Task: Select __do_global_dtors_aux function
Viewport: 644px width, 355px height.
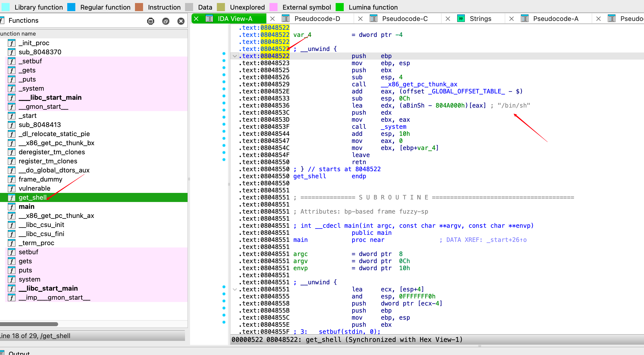Action: tap(94, 170)
